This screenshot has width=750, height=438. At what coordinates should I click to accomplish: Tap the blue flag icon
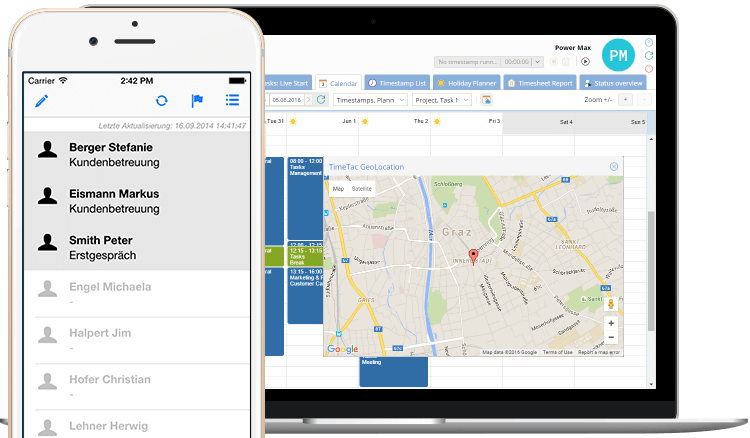[197, 101]
